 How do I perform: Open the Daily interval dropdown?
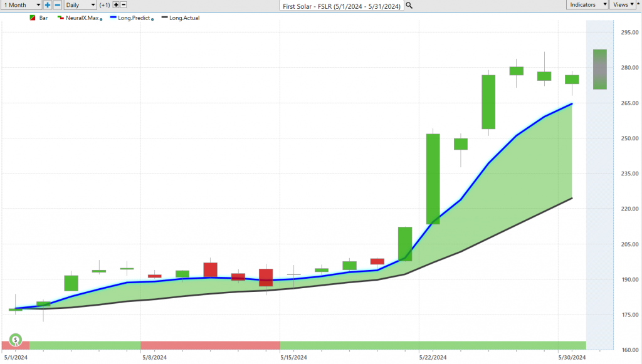point(80,5)
